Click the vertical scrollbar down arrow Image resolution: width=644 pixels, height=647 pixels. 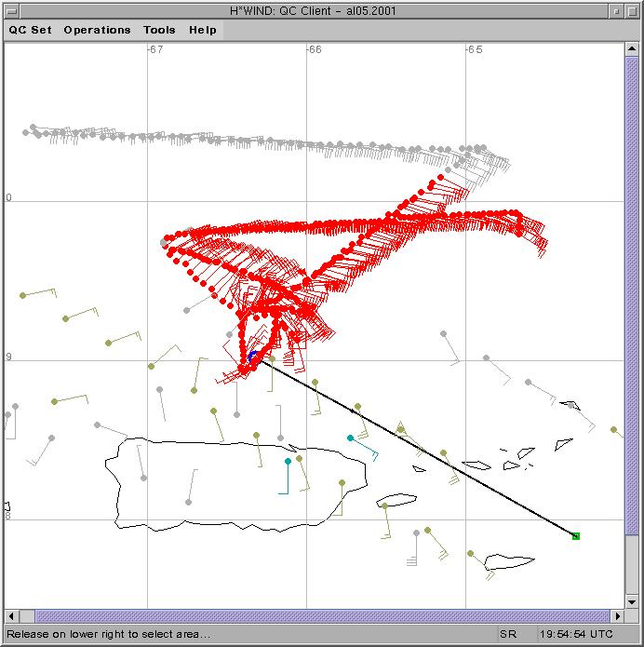pos(632,602)
